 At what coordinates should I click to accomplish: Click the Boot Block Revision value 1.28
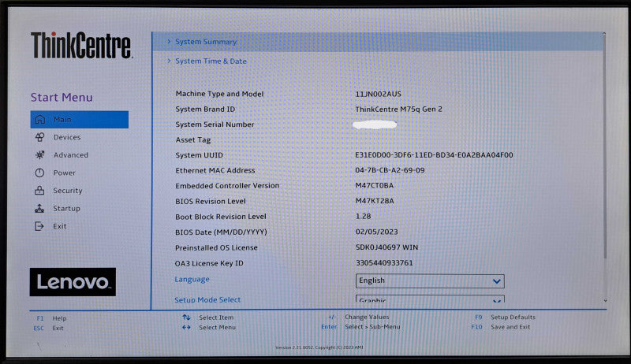(x=363, y=216)
